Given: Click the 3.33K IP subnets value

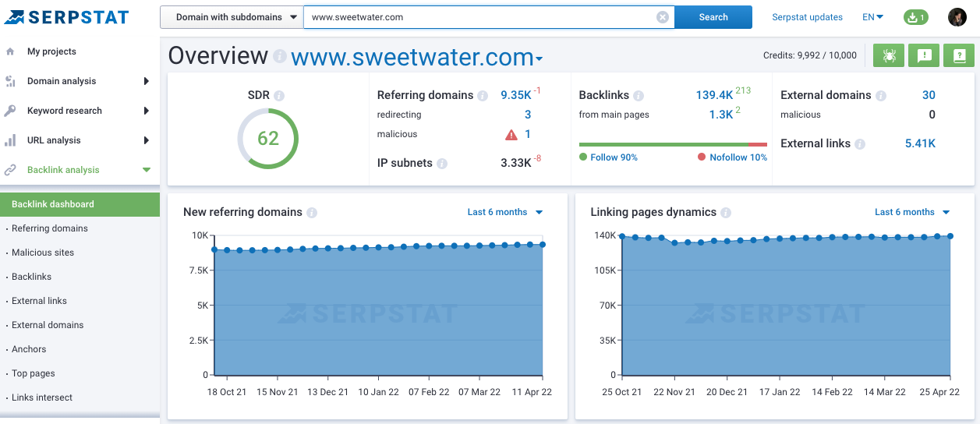Looking at the screenshot, I should tap(516, 163).
